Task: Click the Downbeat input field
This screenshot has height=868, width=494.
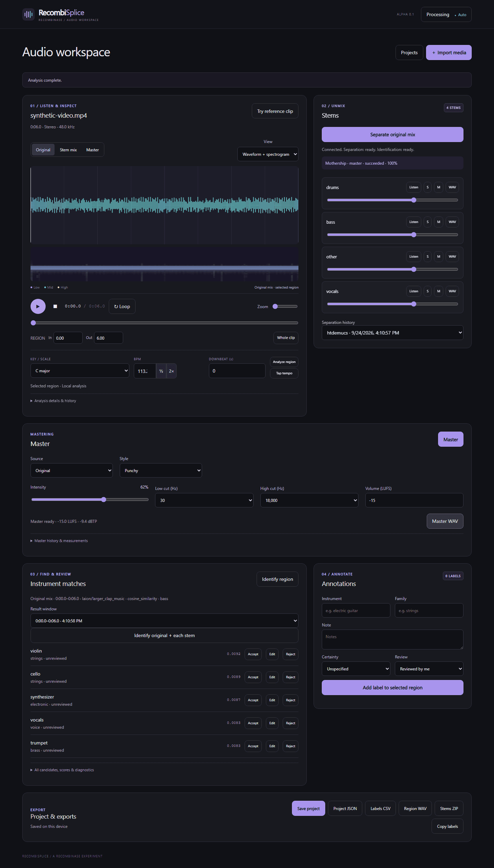Action: coord(237,371)
